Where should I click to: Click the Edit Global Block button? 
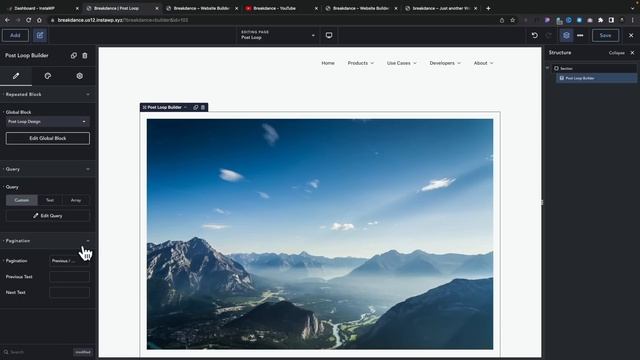point(48,138)
